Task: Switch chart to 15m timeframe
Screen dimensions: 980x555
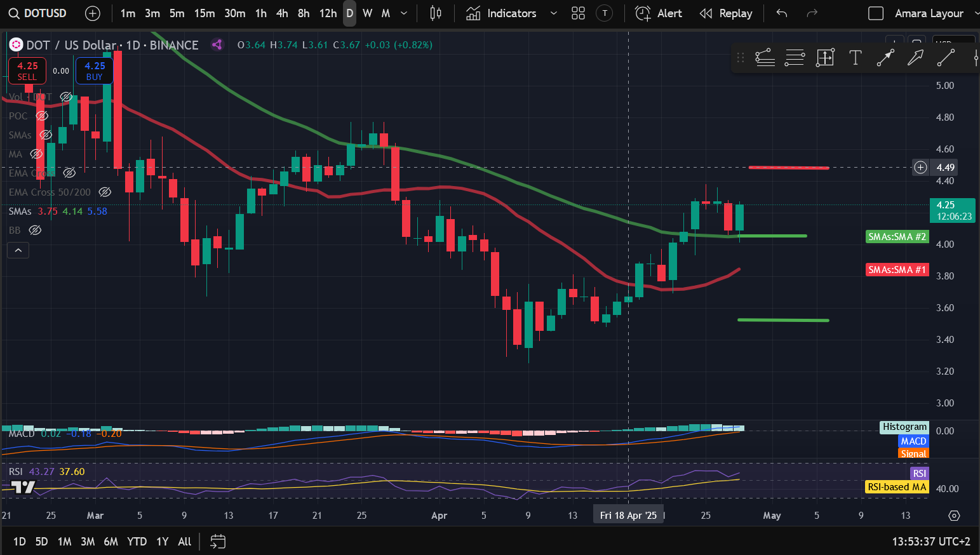Action: [205, 13]
